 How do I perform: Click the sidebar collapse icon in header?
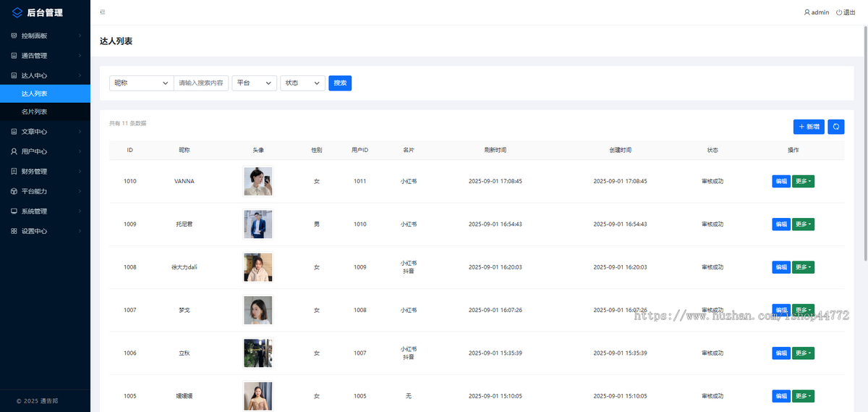[103, 12]
